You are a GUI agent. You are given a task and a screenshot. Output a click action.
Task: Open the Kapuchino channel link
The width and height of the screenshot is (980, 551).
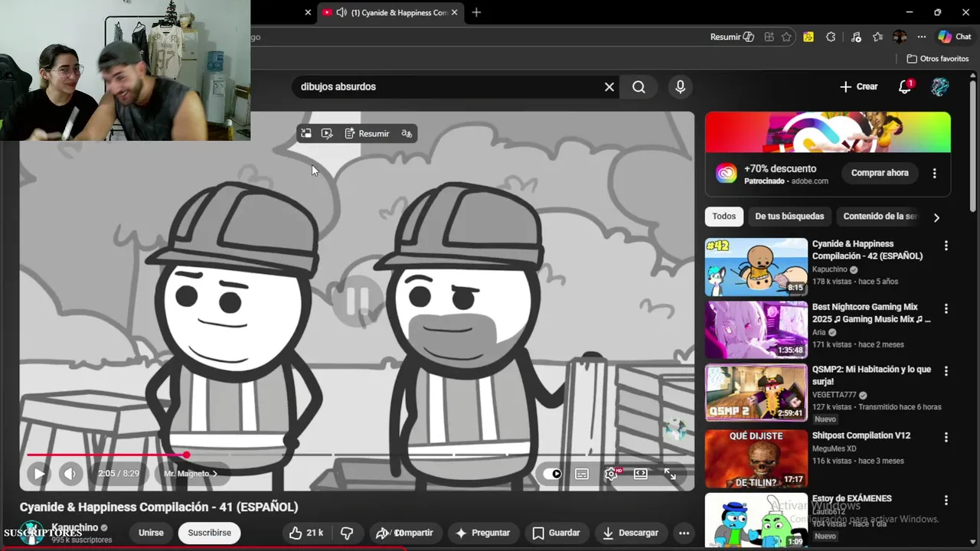[74, 527]
